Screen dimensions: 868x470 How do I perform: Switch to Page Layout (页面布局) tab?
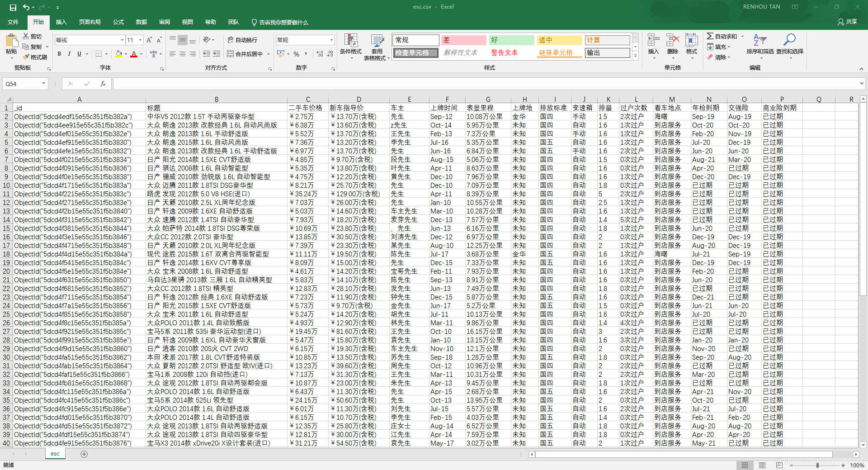click(90, 22)
